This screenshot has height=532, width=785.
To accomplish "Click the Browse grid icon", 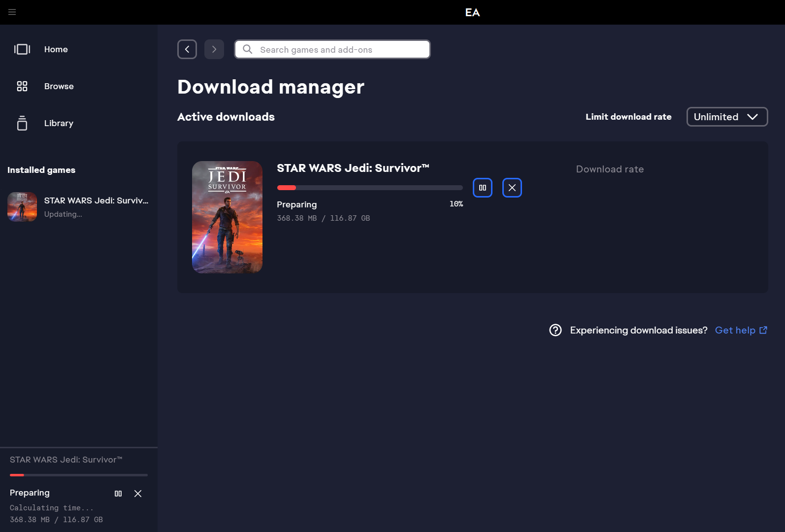I will point(22,86).
